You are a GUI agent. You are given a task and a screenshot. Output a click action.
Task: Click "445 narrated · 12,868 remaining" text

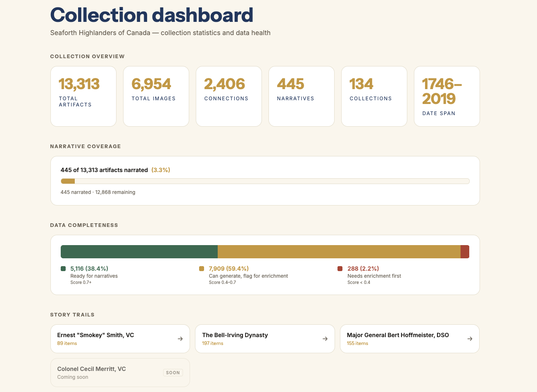pyautogui.click(x=98, y=192)
